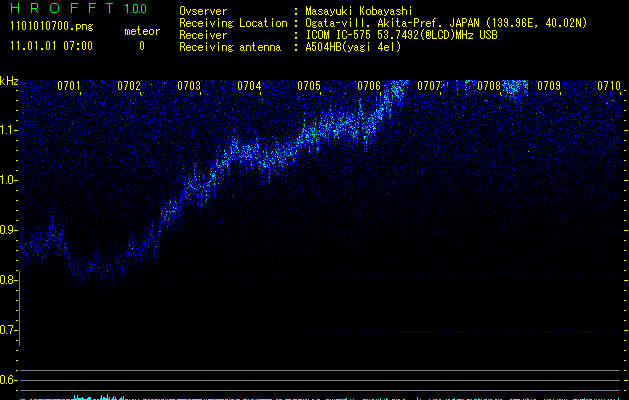Click the ICOM IC-575 receiver frequency text
629x400 pixels.
tap(401, 35)
